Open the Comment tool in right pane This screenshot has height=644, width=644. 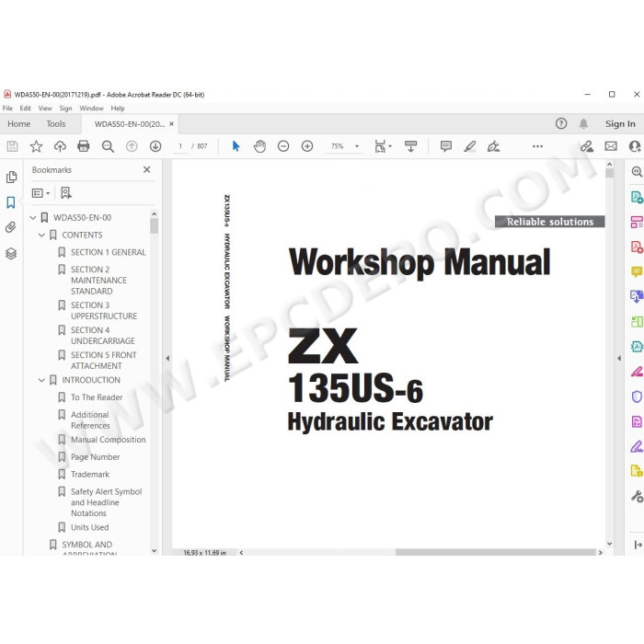point(637,272)
